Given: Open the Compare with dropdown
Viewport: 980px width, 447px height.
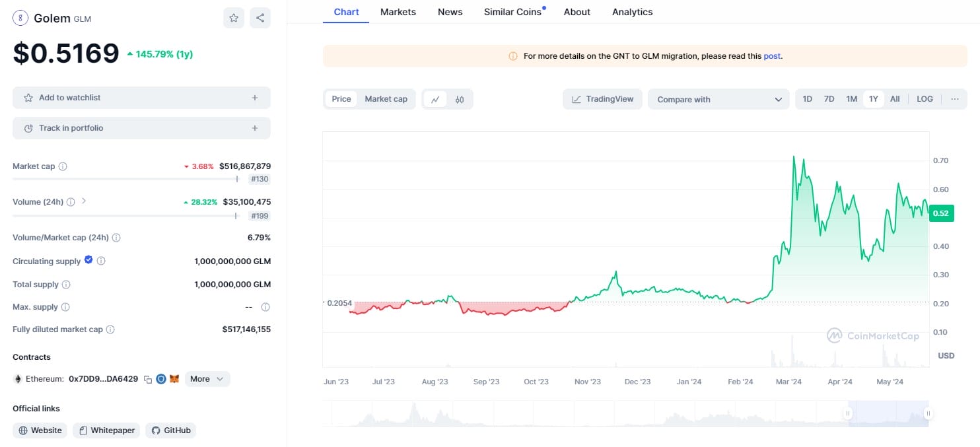Looking at the screenshot, I should (718, 99).
